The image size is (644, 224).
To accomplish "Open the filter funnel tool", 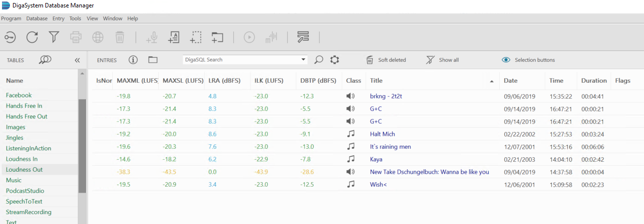I will click(54, 37).
